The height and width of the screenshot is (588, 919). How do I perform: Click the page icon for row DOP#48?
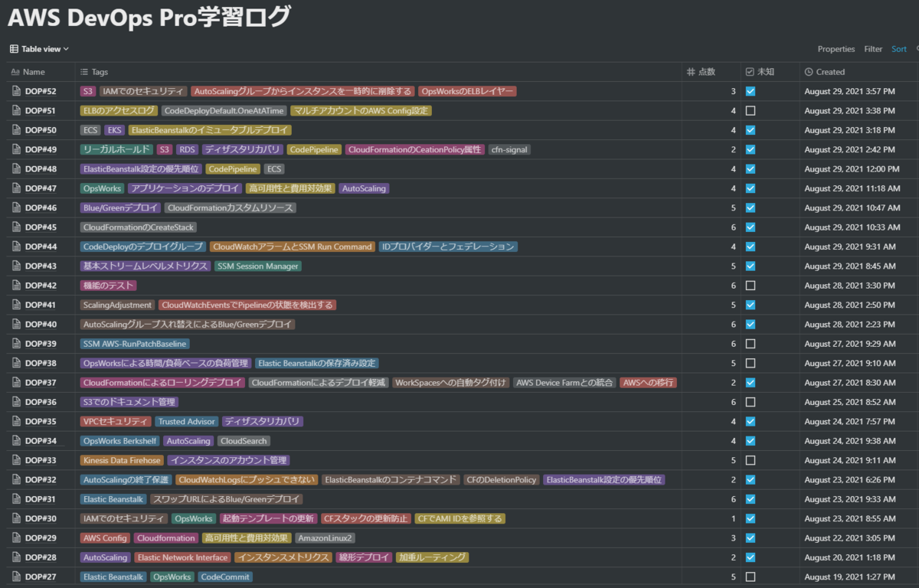[x=16, y=169]
